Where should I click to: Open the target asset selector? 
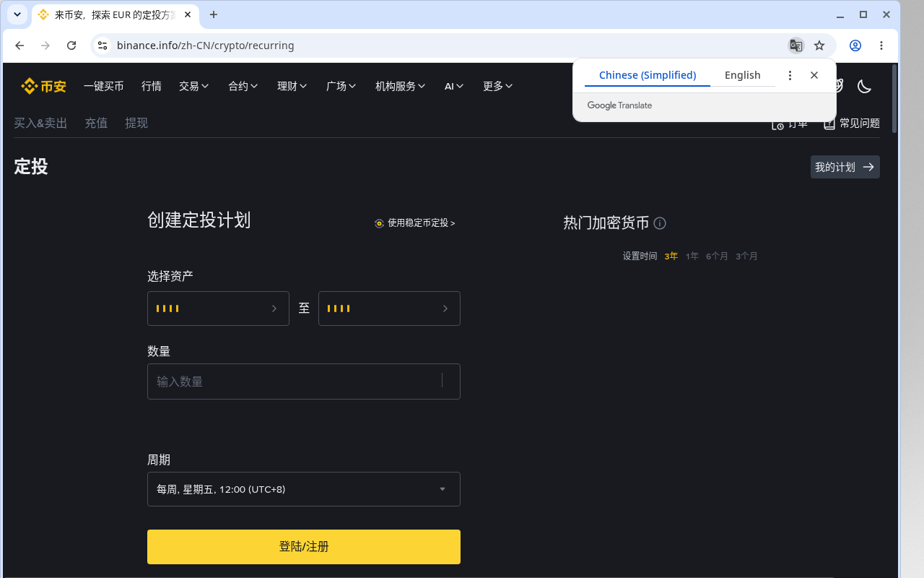tap(389, 309)
